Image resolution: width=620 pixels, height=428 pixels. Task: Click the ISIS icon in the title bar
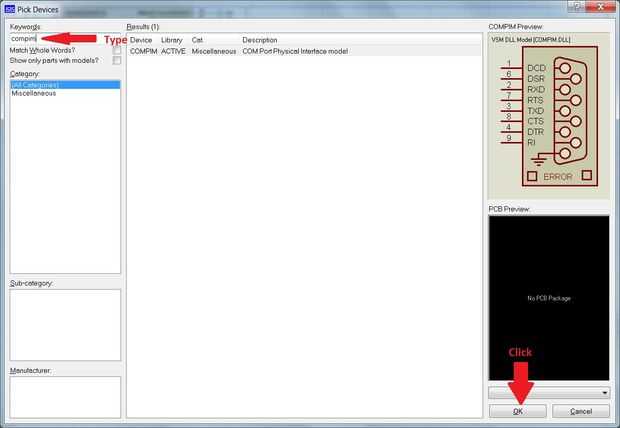coord(9,9)
